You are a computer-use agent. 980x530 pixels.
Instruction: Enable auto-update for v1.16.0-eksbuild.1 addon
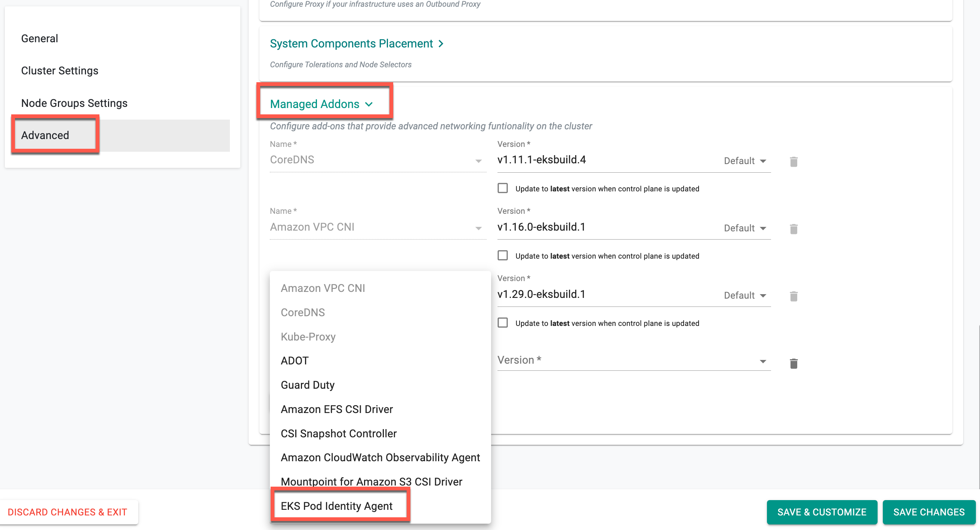(503, 256)
